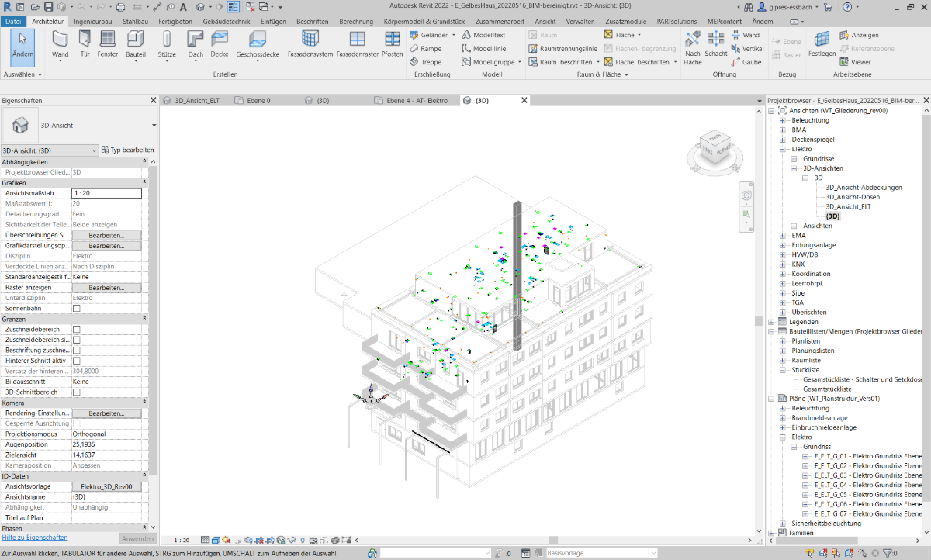Expand the Beleuchtung tree node

click(x=783, y=121)
